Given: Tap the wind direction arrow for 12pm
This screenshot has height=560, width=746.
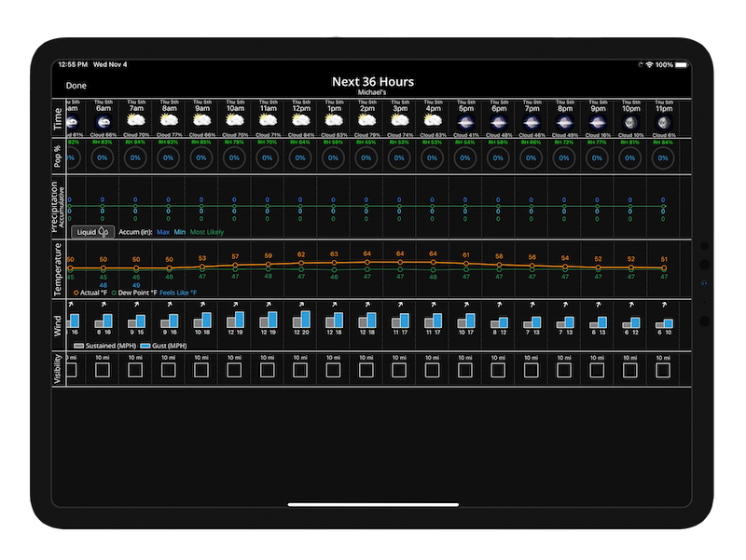Looking at the screenshot, I should tap(301, 306).
